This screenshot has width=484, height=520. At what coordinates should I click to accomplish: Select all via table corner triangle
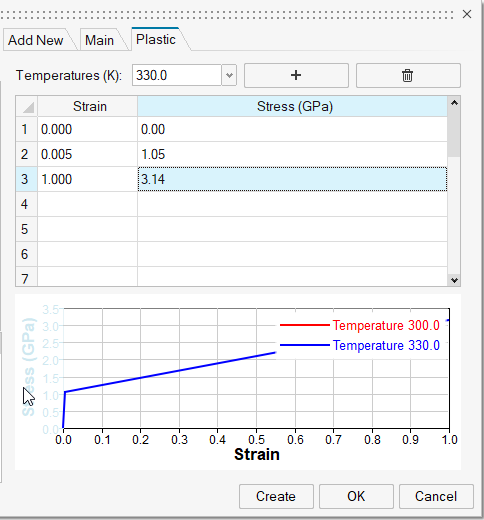click(27, 107)
